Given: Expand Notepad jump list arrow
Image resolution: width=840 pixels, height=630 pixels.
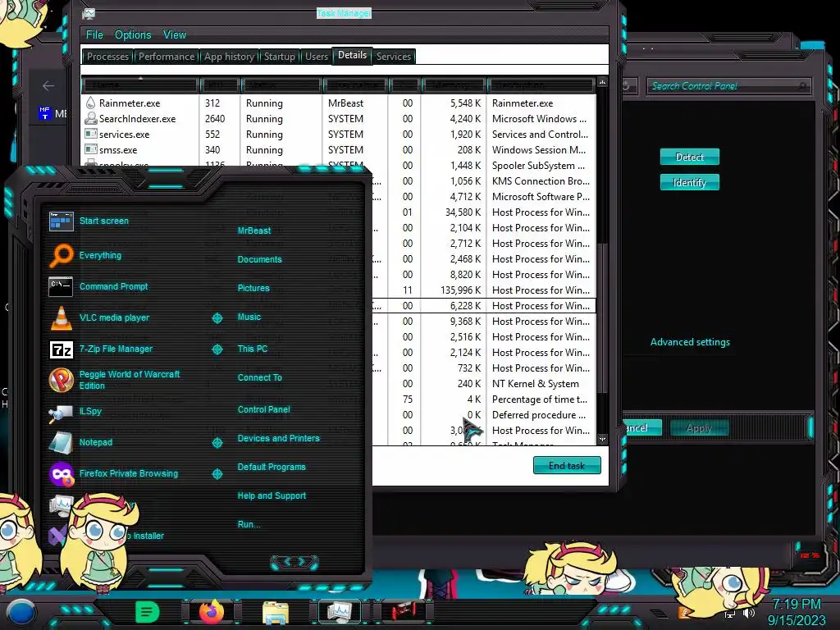Looking at the screenshot, I should coord(217,442).
